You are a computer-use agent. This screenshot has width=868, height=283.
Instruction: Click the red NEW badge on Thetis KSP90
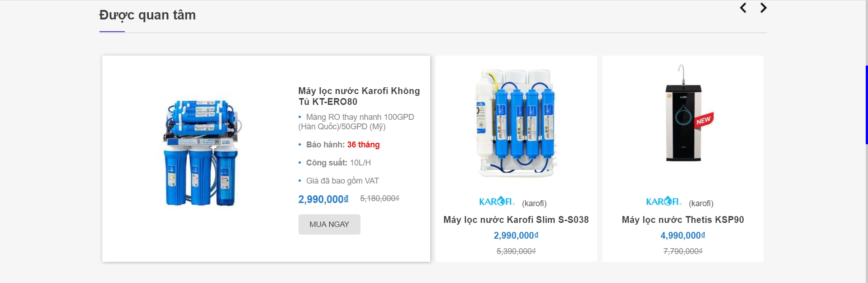pyautogui.click(x=703, y=120)
